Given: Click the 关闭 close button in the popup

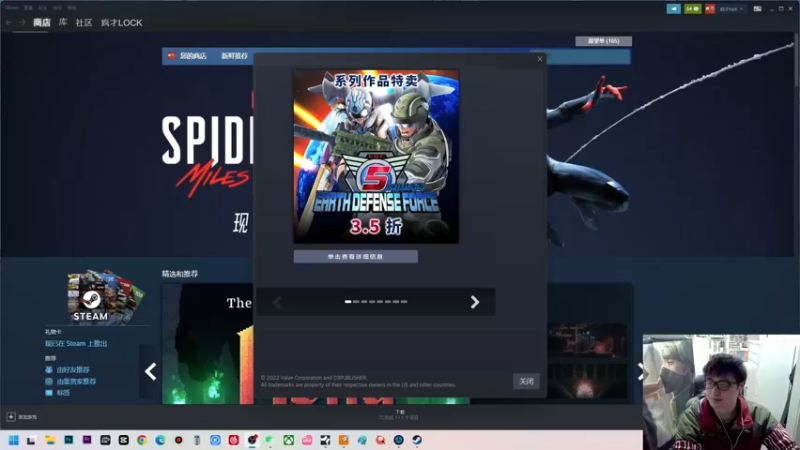Looking at the screenshot, I should (x=526, y=381).
